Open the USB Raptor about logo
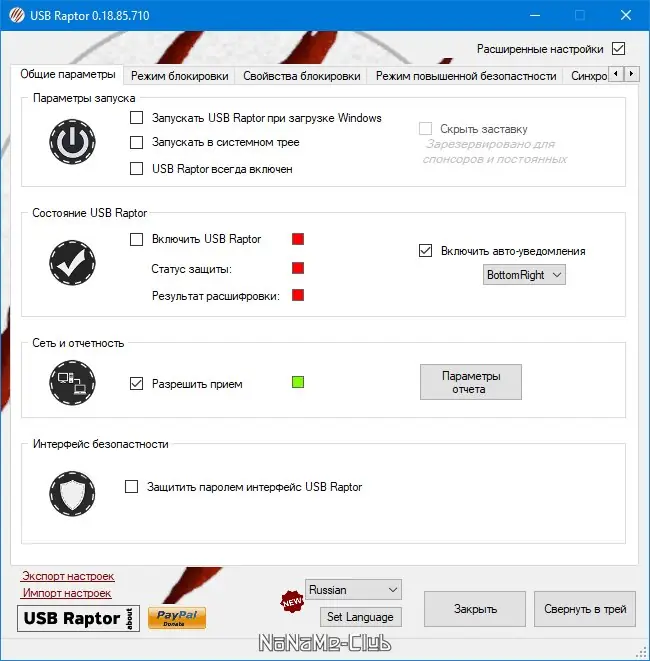 pyautogui.click(x=78, y=618)
